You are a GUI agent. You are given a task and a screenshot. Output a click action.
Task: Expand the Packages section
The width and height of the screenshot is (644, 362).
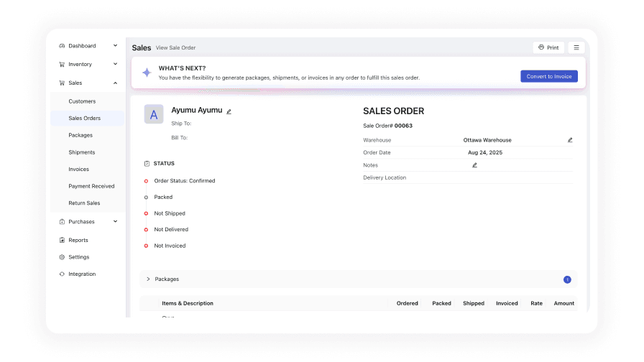coord(148,279)
